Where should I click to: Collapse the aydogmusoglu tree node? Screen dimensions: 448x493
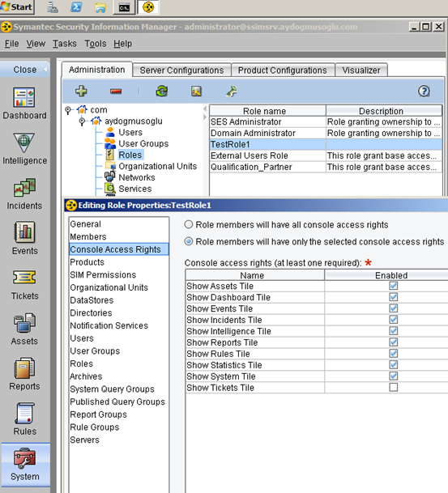82,121
